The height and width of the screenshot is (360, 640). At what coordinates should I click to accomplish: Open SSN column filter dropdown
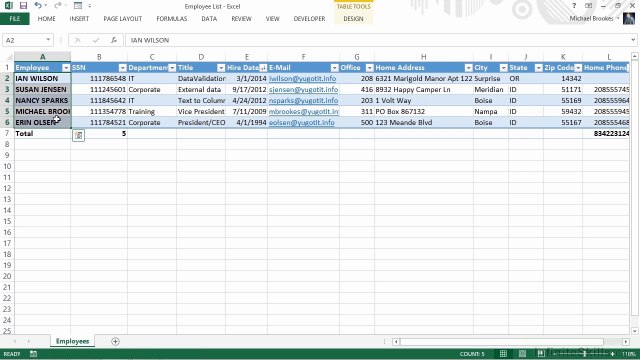(x=122, y=68)
